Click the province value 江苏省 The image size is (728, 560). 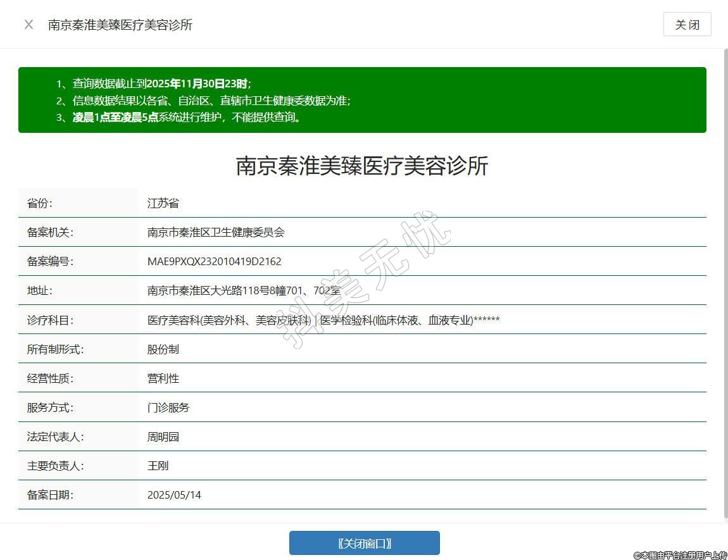click(x=163, y=203)
